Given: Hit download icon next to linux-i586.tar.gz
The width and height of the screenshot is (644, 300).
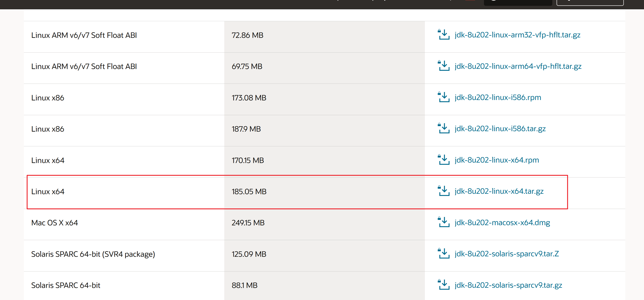Looking at the screenshot, I should point(444,129).
